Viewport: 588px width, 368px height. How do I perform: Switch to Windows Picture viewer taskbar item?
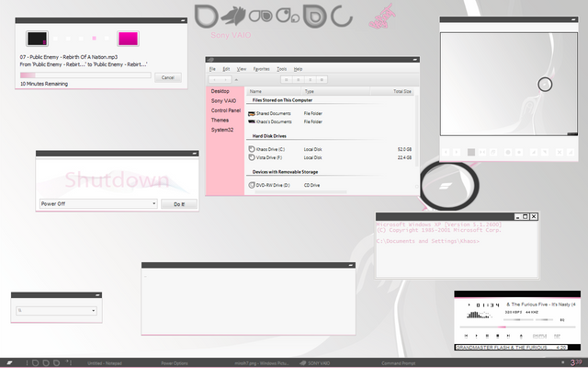tap(261, 363)
